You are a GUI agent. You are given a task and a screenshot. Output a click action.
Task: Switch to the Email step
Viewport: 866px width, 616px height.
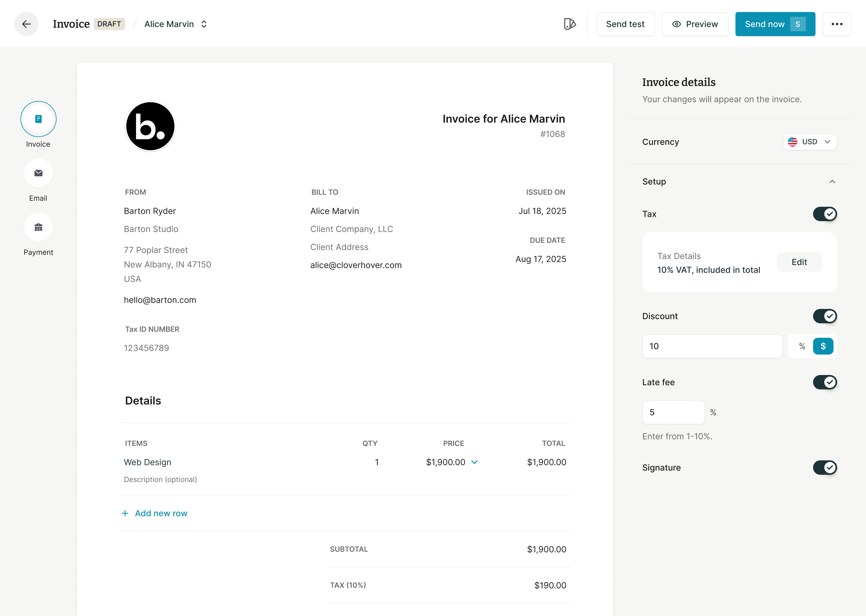coord(38,173)
